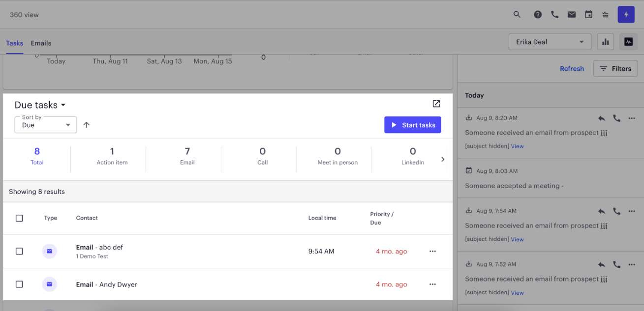The image size is (644, 311).
Task: Open the help question mark icon
Action: [538, 15]
